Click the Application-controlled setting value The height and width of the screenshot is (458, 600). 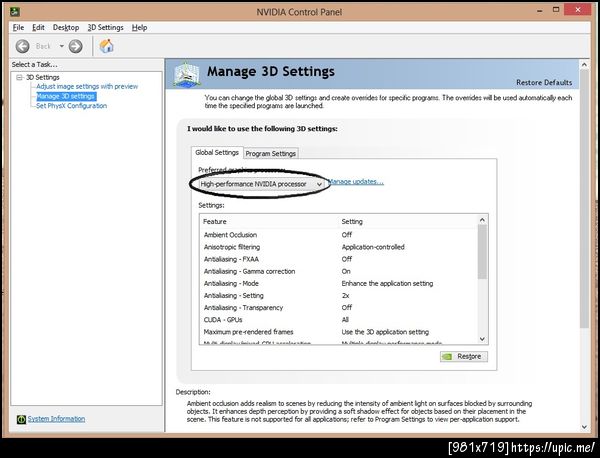[373, 247]
